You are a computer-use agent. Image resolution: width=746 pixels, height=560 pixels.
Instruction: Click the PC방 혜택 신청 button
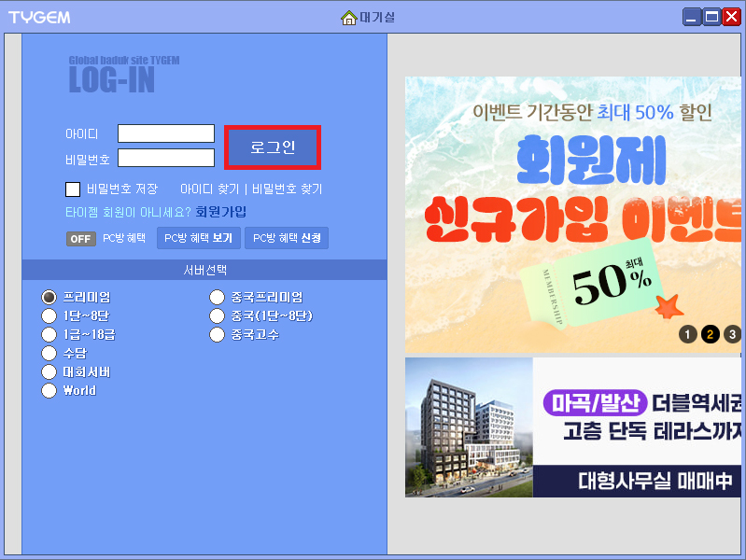[x=287, y=238]
